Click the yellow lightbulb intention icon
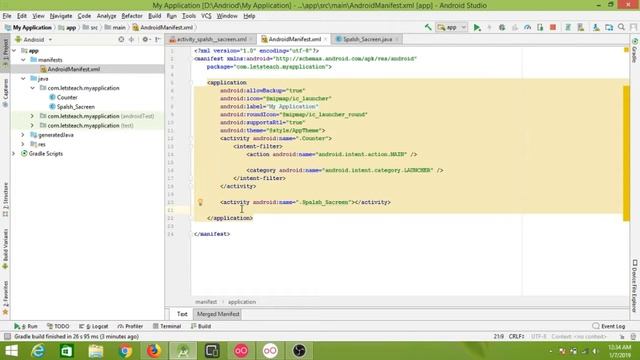The image size is (640, 360). point(200,202)
